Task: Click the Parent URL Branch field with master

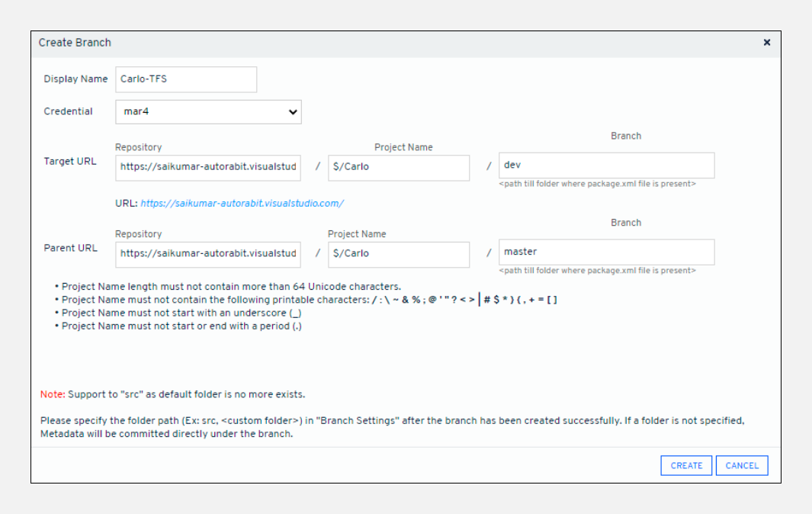Action: (x=606, y=252)
